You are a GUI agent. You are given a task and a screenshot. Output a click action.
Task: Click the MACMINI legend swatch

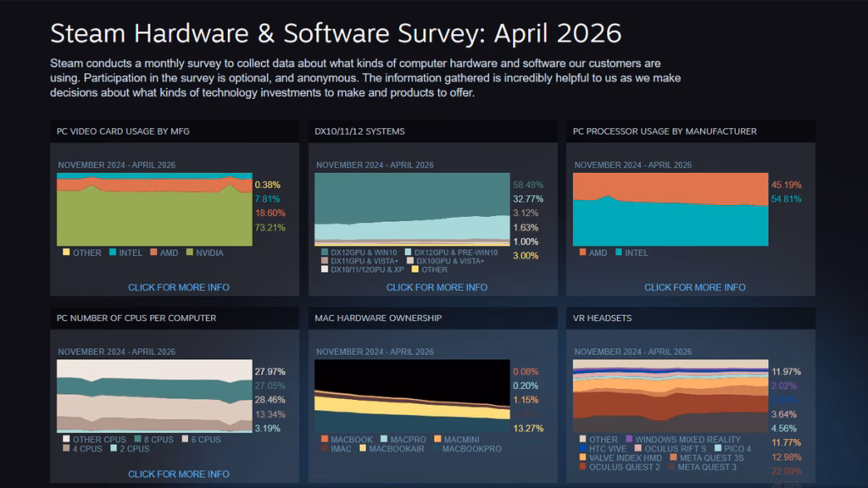click(x=438, y=440)
